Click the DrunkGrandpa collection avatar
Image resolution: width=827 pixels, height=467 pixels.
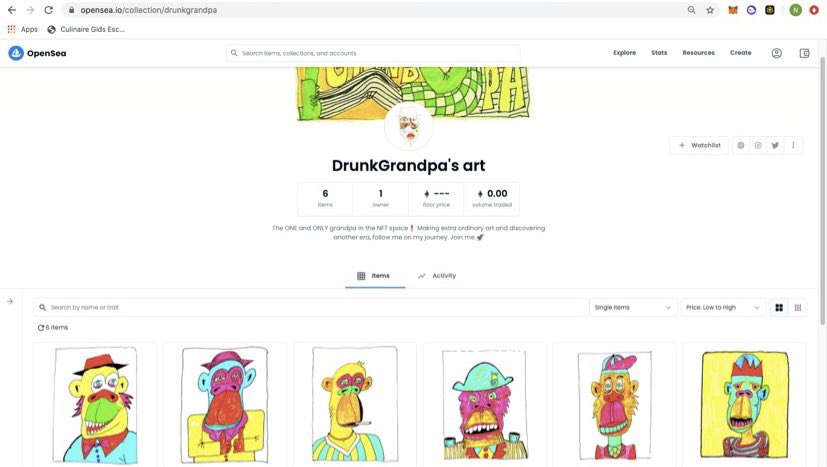pyautogui.click(x=409, y=126)
